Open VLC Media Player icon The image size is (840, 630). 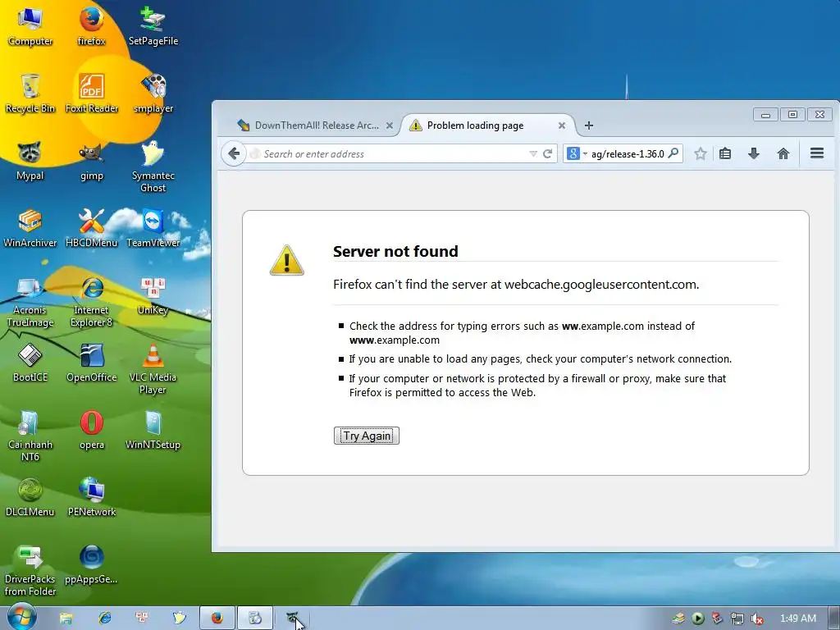click(x=153, y=368)
